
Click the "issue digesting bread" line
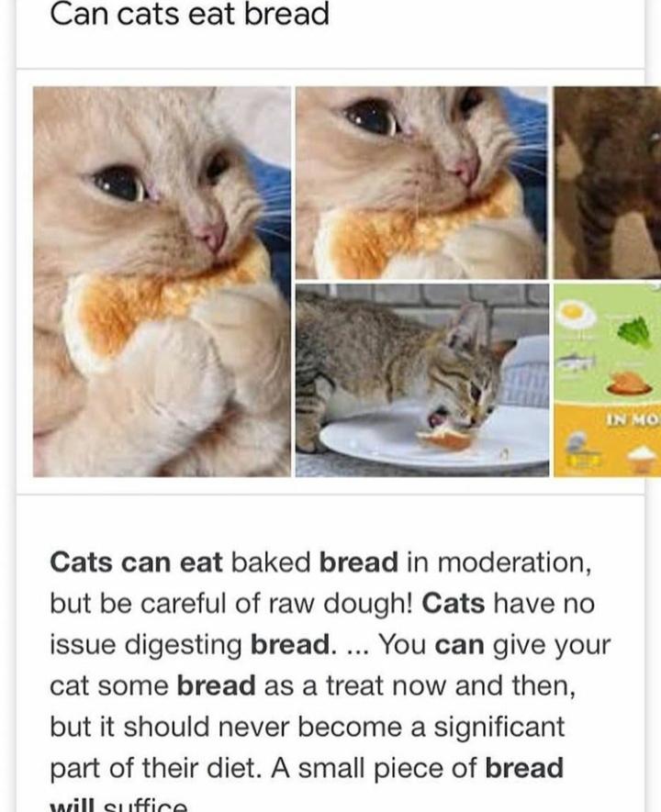[190, 645]
